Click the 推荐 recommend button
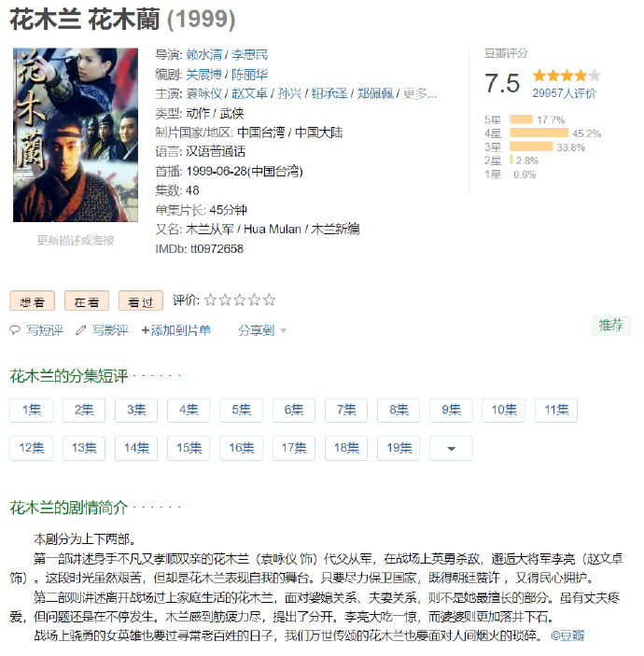This screenshot has width=644, height=656. coord(611,326)
